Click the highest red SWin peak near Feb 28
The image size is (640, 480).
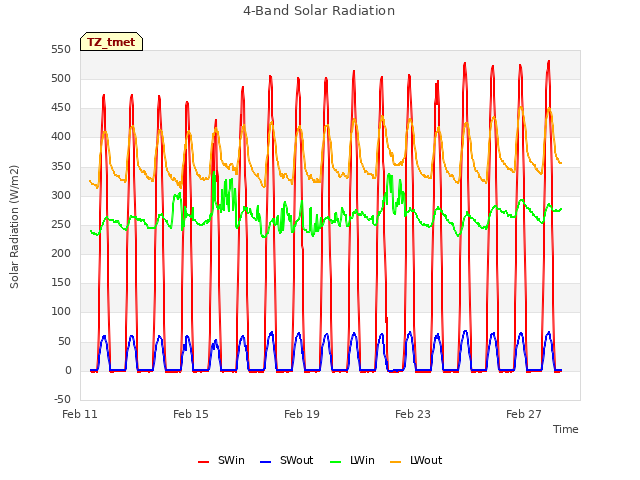pos(549,62)
